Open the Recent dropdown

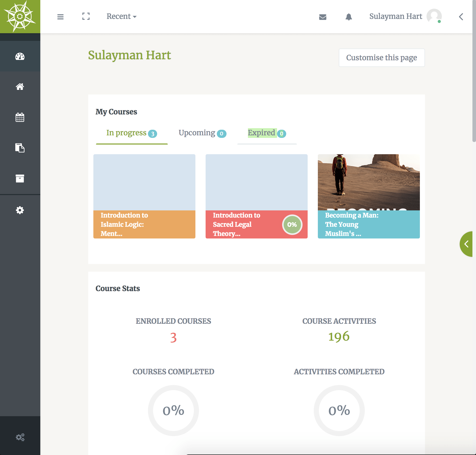[121, 16]
